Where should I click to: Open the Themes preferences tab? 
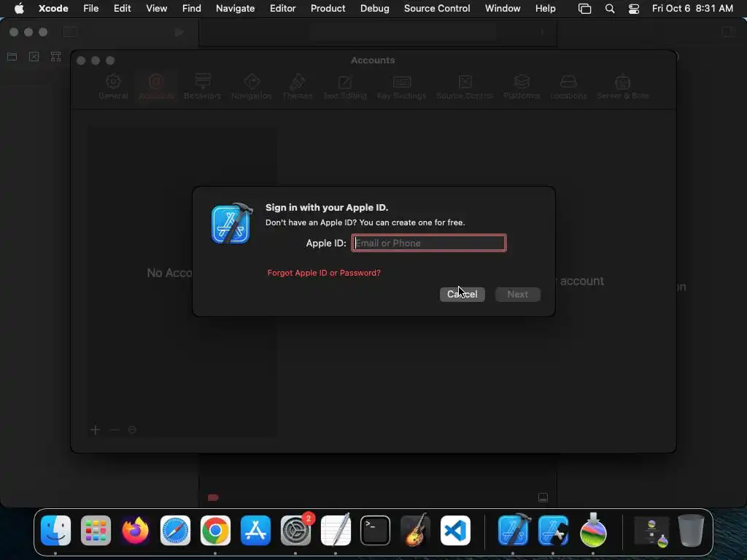click(x=298, y=87)
